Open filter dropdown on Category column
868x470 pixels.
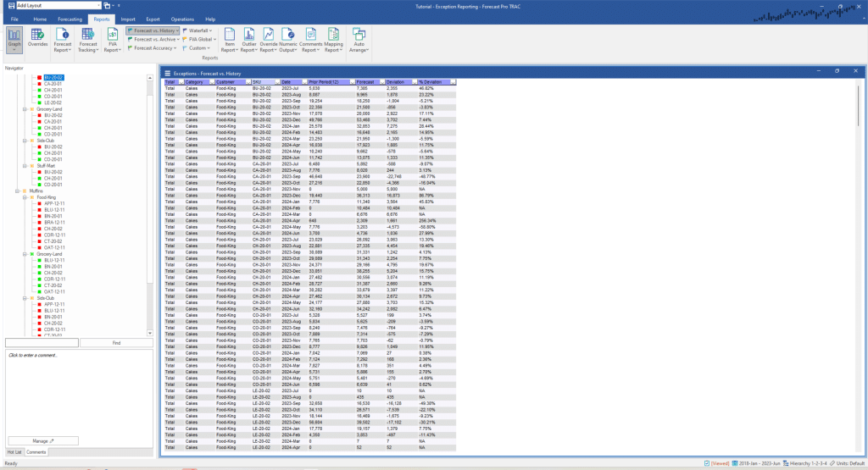coord(211,82)
